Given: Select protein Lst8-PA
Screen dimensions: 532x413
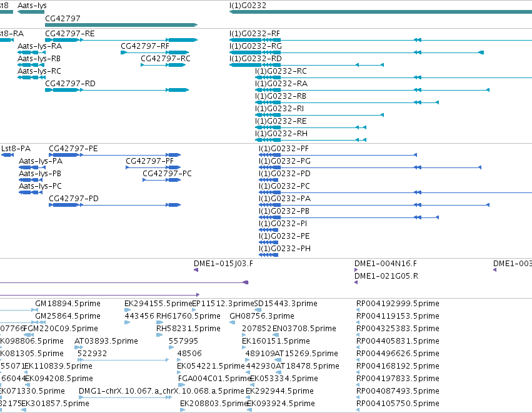Looking at the screenshot, I should click(16, 149).
